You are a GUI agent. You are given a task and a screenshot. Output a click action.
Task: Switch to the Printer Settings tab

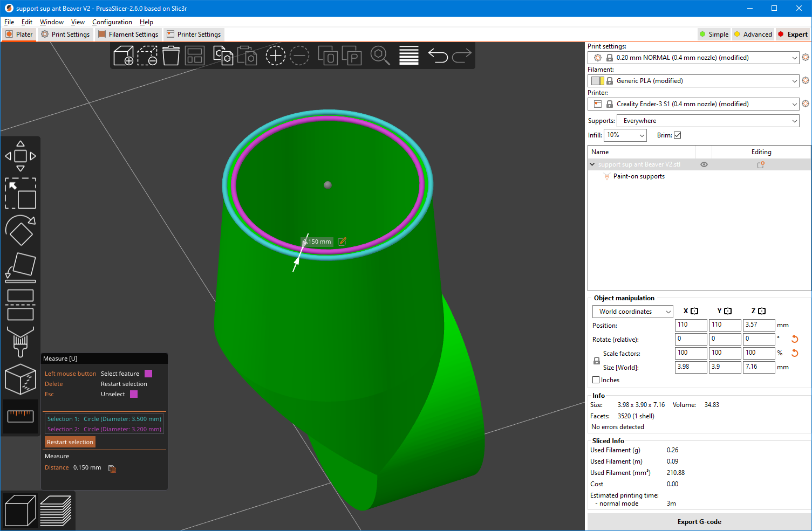click(194, 34)
